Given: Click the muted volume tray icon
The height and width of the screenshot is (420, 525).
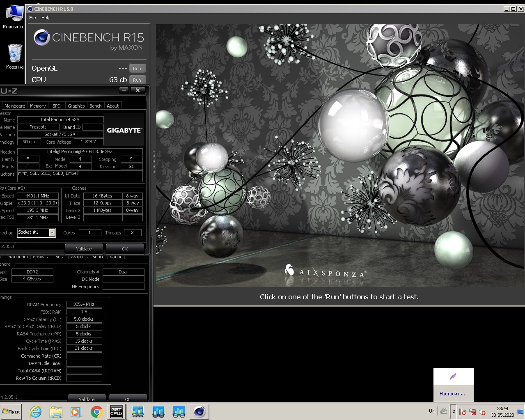Looking at the screenshot, I should [x=482, y=412].
